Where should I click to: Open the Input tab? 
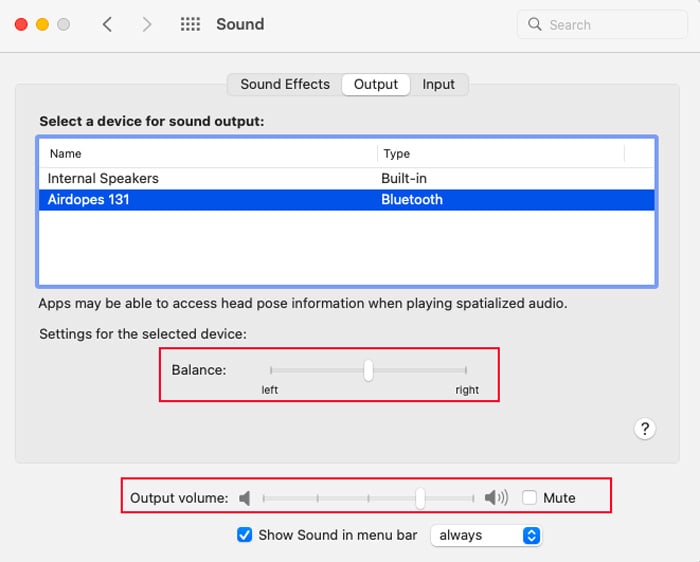click(438, 84)
